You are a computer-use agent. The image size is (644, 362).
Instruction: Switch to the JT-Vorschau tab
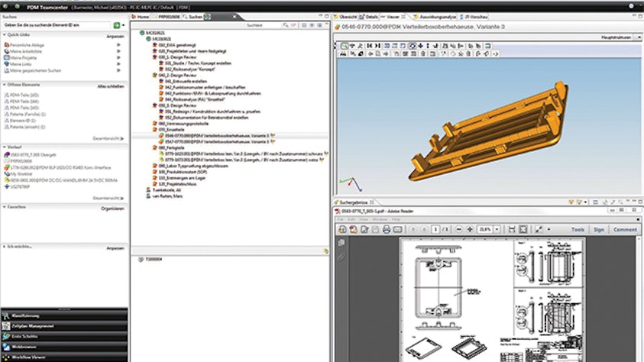click(474, 17)
